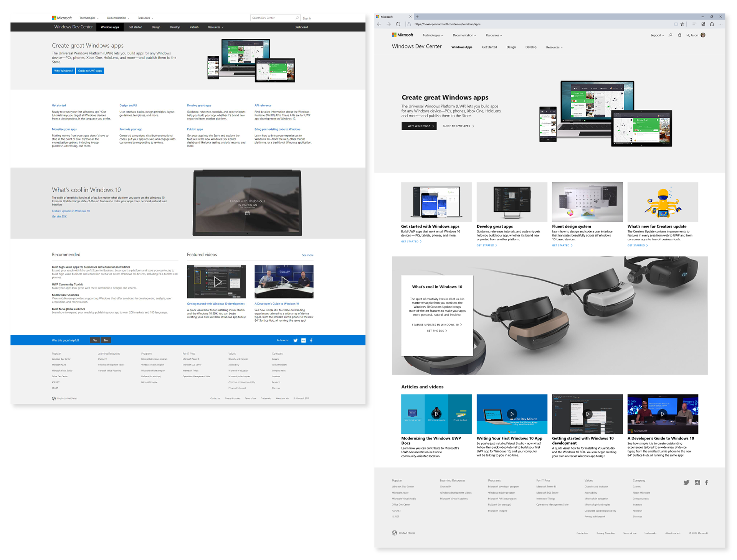Click Yes on Was this page helpful
The height and width of the screenshot is (560, 737).
click(x=95, y=340)
